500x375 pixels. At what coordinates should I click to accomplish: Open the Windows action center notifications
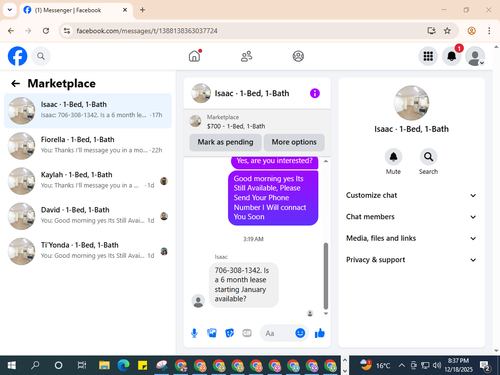coord(485,366)
